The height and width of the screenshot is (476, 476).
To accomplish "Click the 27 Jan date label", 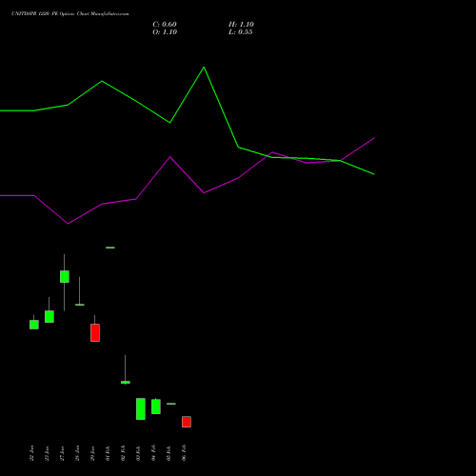I will click(x=62, y=453).
